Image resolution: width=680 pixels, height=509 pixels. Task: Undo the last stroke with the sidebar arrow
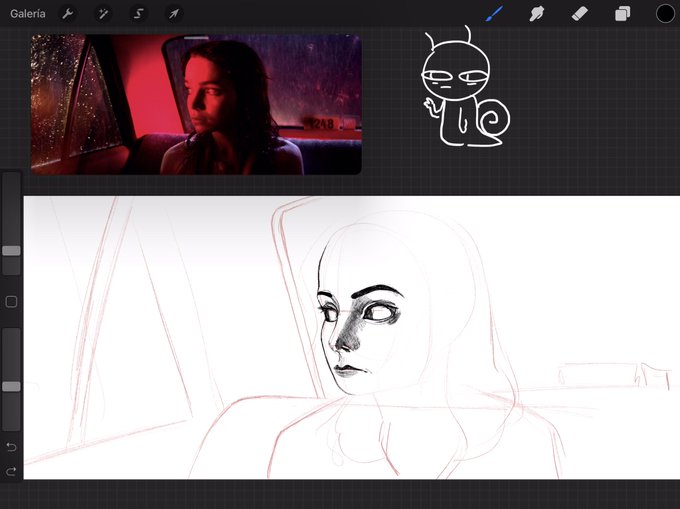[x=11, y=447]
